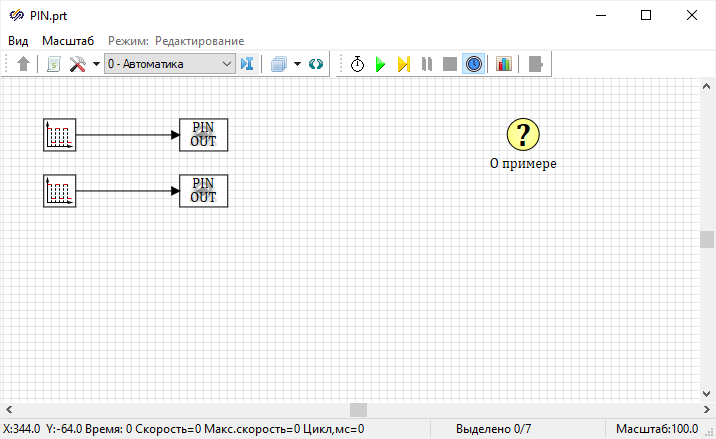Select the upper PIN OUT block

point(203,134)
